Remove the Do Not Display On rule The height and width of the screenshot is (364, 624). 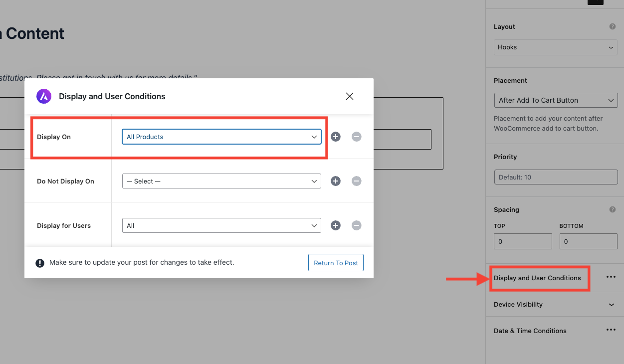(x=356, y=181)
